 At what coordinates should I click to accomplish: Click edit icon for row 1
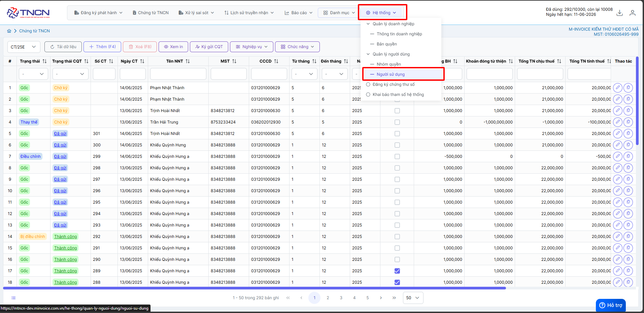click(x=617, y=88)
